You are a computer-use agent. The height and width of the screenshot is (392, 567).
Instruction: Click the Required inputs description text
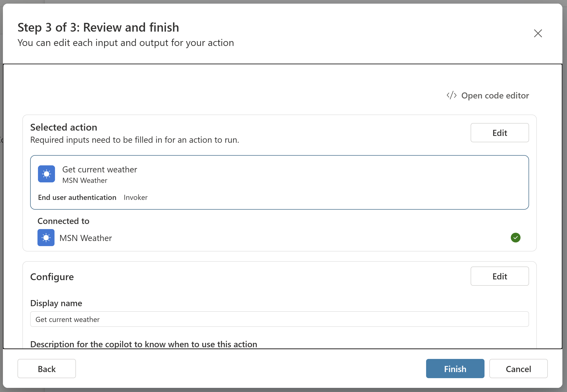point(135,140)
